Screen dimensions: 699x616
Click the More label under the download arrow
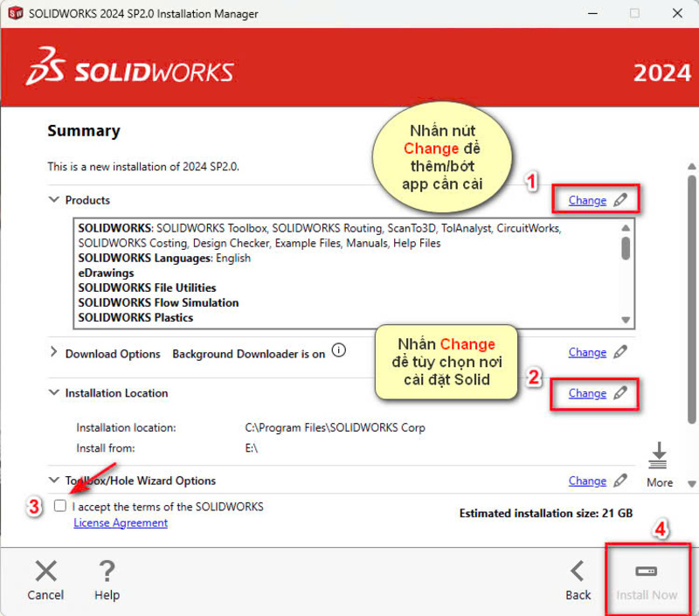pyautogui.click(x=660, y=482)
